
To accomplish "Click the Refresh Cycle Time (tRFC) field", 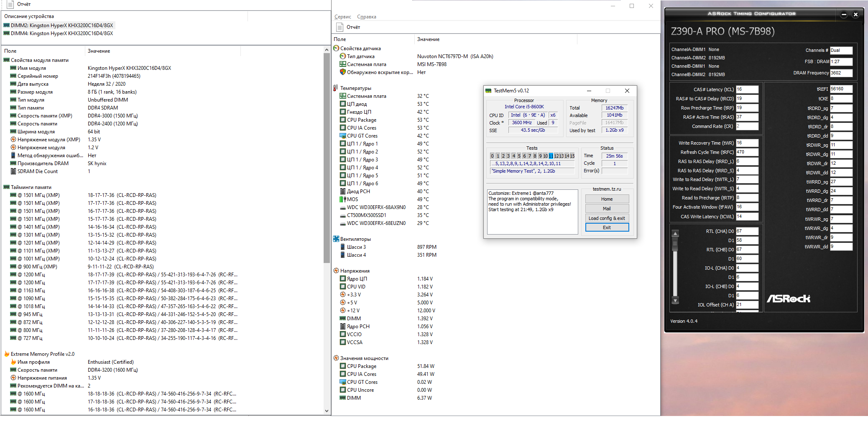I will point(747,152).
